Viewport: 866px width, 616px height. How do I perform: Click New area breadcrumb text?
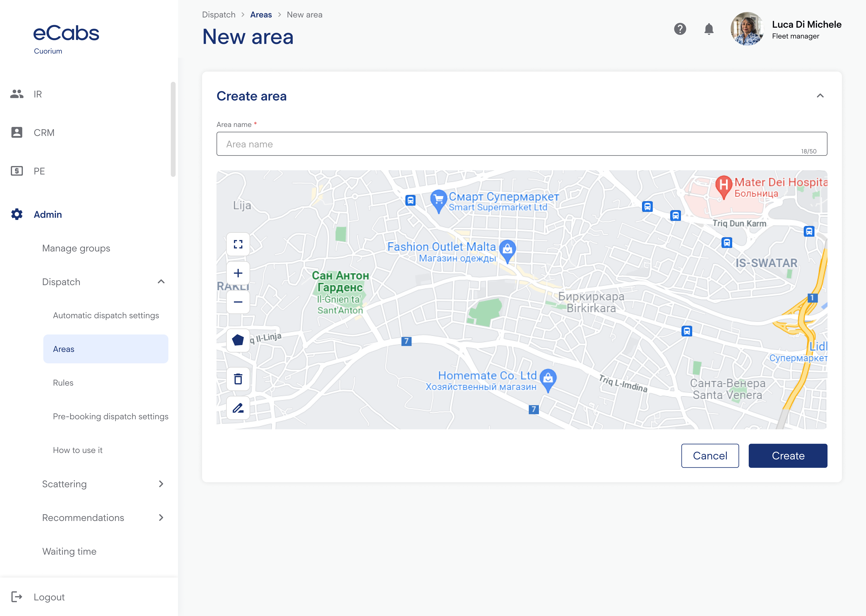click(x=304, y=14)
